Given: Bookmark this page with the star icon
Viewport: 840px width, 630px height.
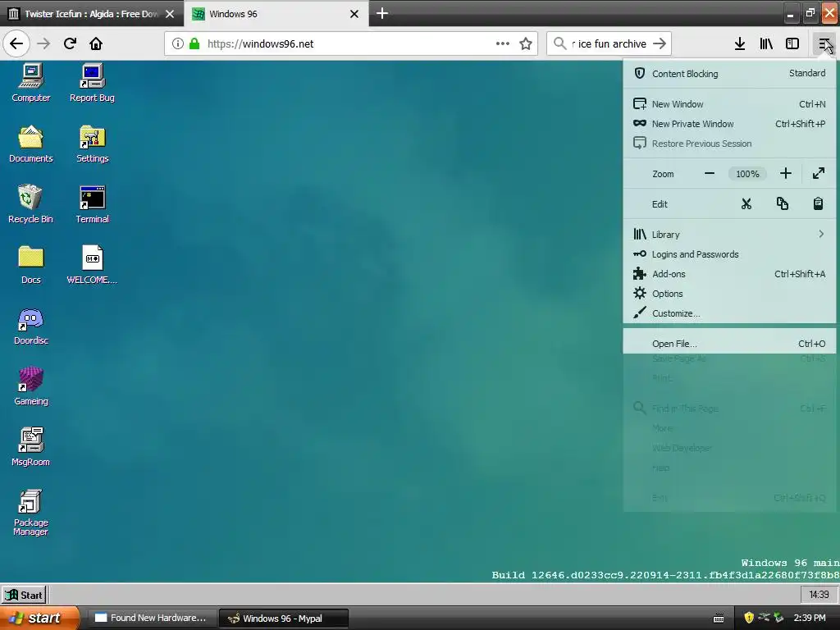Looking at the screenshot, I should [x=526, y=43].
